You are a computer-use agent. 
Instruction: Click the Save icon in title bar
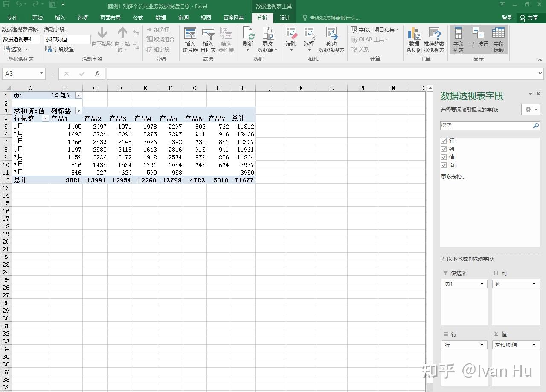tap(6, 4)
